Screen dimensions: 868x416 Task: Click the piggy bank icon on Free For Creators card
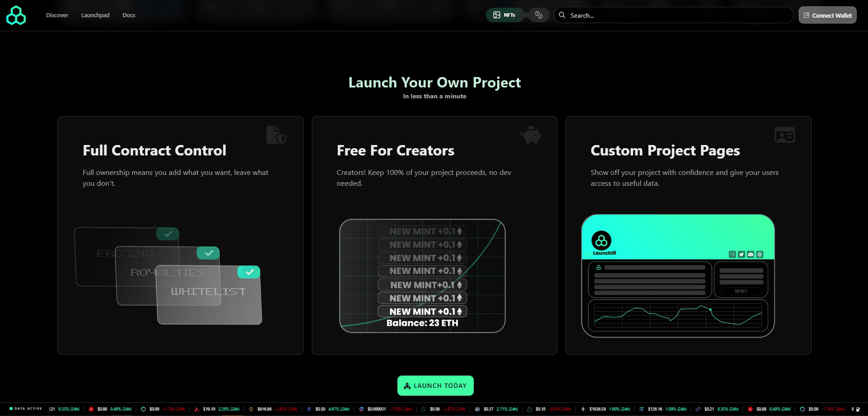530,135
